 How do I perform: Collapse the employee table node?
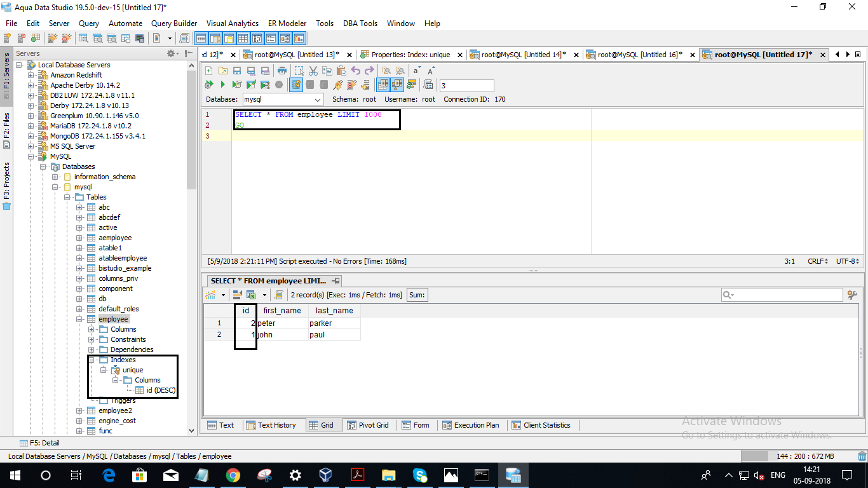(x=79, y=319)
